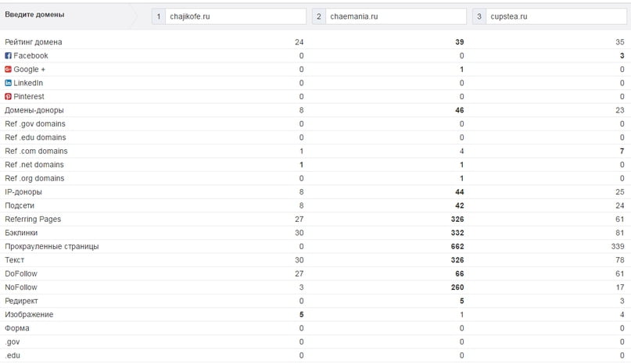Screen dimensions: 631x364
Task: Click the Pinterest label text
Action: (x=29, y=97)
